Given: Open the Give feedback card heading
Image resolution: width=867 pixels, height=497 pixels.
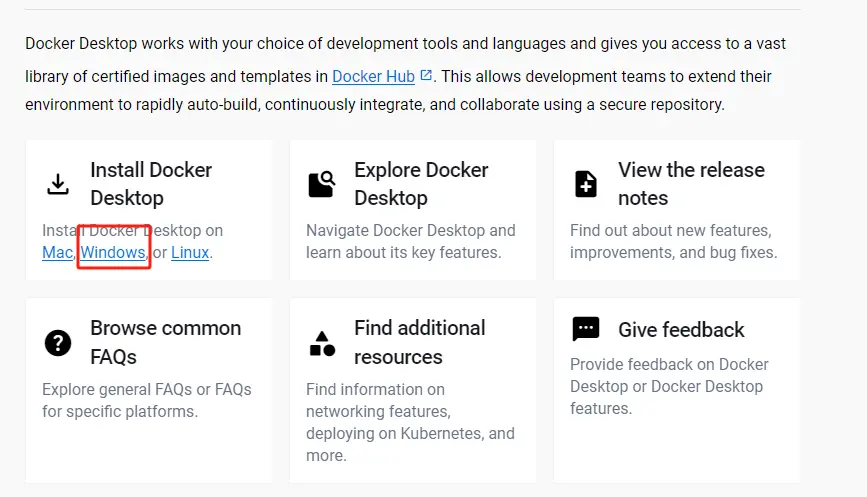Looking at the screenshot, I should pos(681,330).
